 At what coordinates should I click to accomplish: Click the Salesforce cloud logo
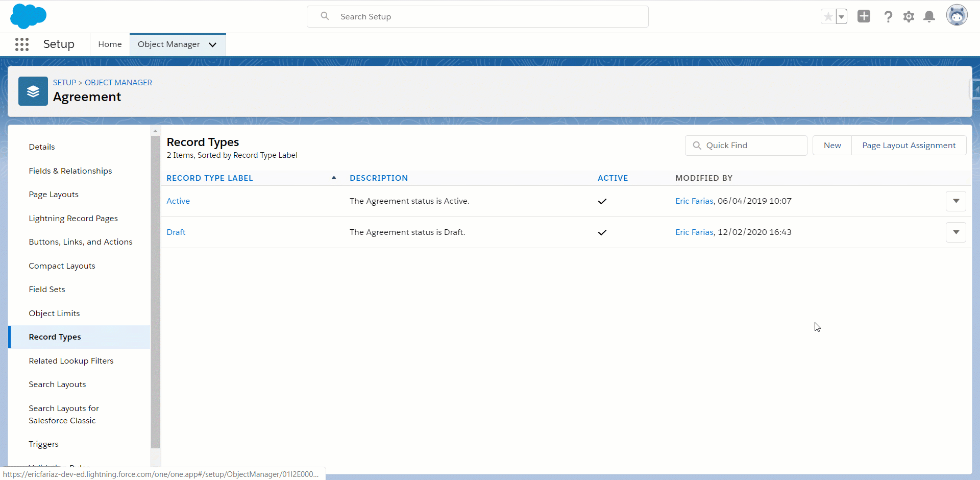pos(28,16)
